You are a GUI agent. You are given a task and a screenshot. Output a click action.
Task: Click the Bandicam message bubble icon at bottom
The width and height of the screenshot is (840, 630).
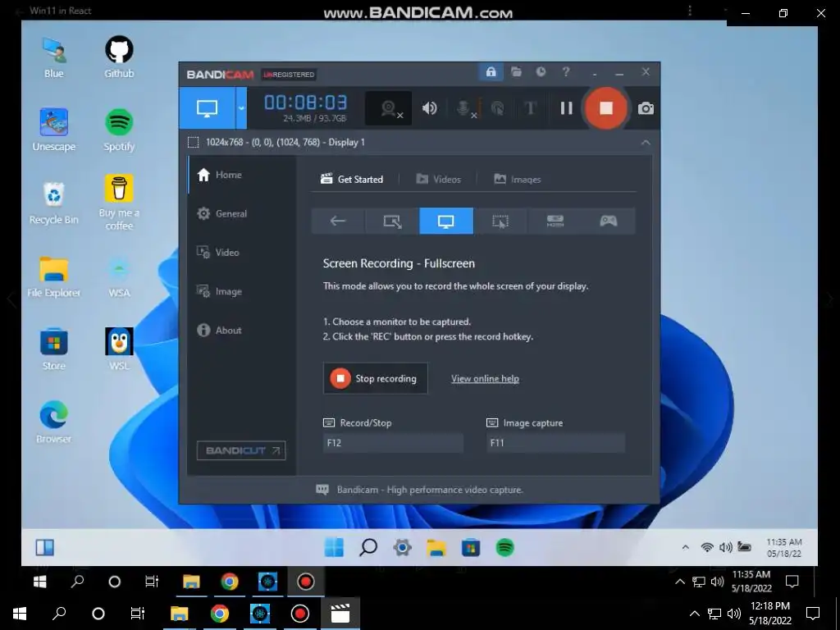tap(322, 489)
